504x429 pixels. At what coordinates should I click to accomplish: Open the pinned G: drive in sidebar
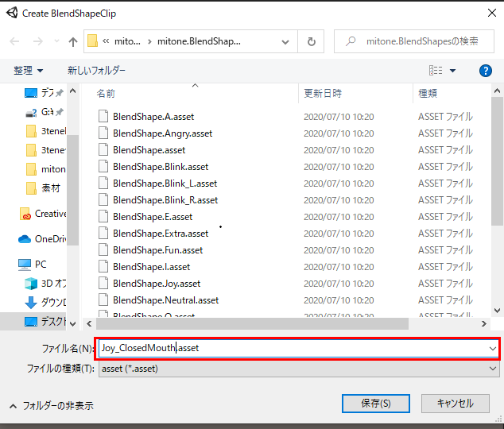pyautogui.click(x=45, y=112)
